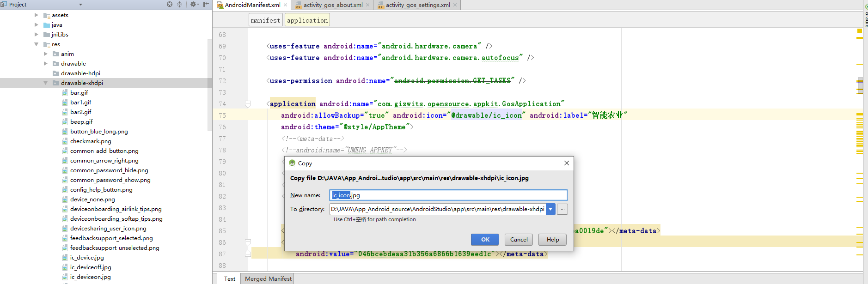The image size is (868, 284).
Task: Click the scroll-from-source target icon
Action: 170,4
